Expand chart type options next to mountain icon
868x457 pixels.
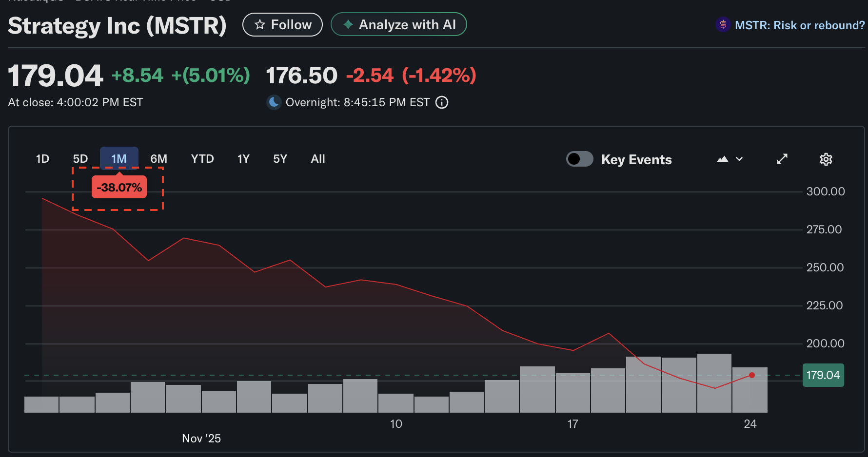click(739, 159)
